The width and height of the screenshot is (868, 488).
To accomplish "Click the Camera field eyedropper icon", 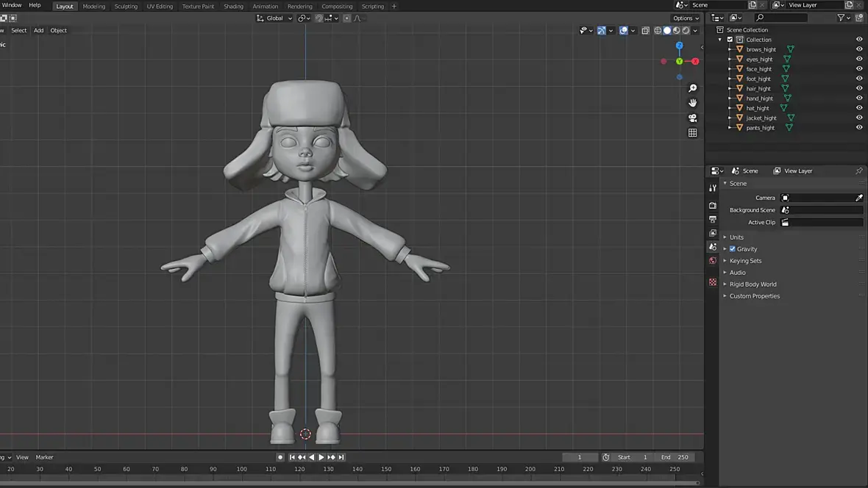I will coord(858,198).
